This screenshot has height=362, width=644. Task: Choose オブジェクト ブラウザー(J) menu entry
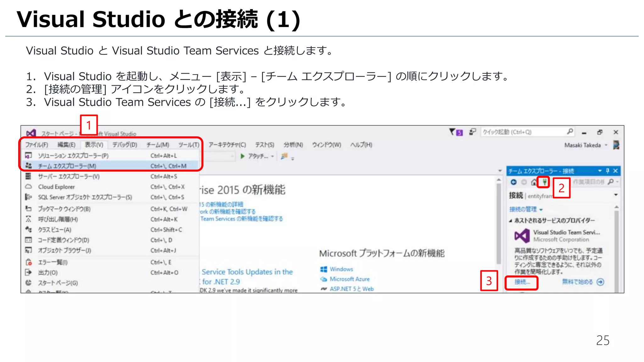coord(110,250)
